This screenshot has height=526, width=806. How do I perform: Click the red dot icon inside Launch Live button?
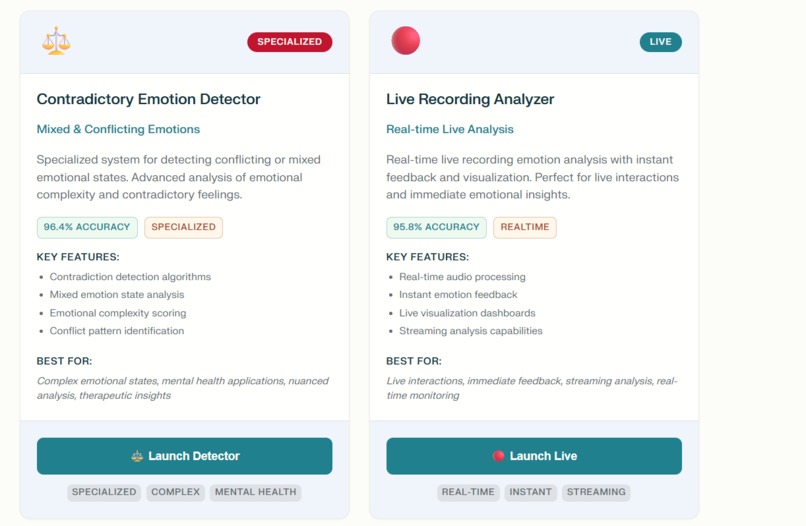click(498, 456)
